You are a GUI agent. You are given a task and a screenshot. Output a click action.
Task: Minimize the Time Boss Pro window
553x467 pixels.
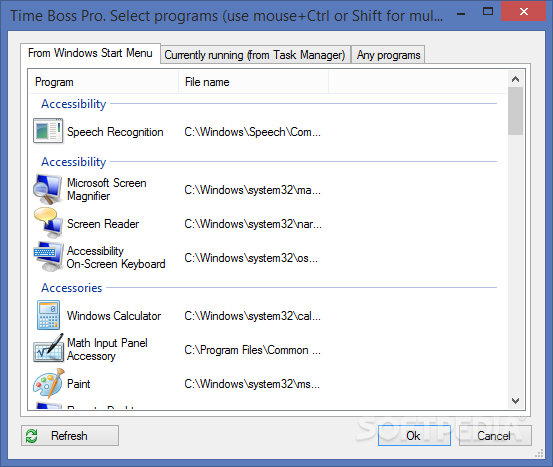(461, 14)
